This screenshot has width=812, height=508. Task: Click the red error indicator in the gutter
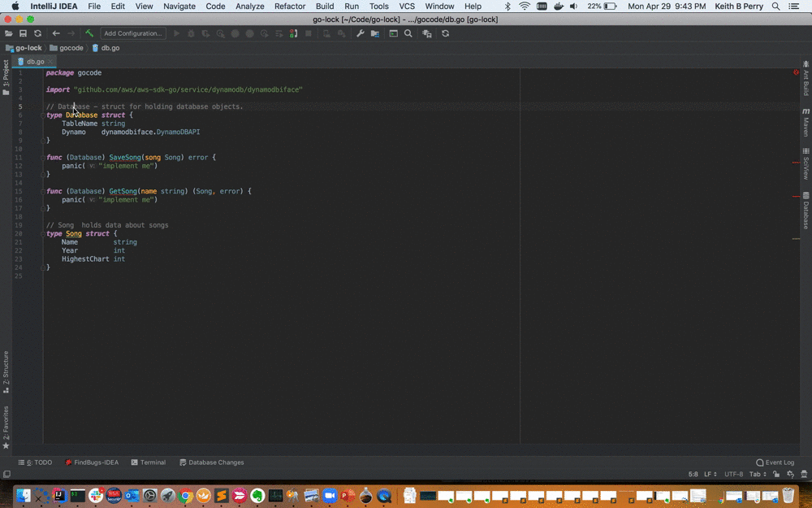point(796,72)
